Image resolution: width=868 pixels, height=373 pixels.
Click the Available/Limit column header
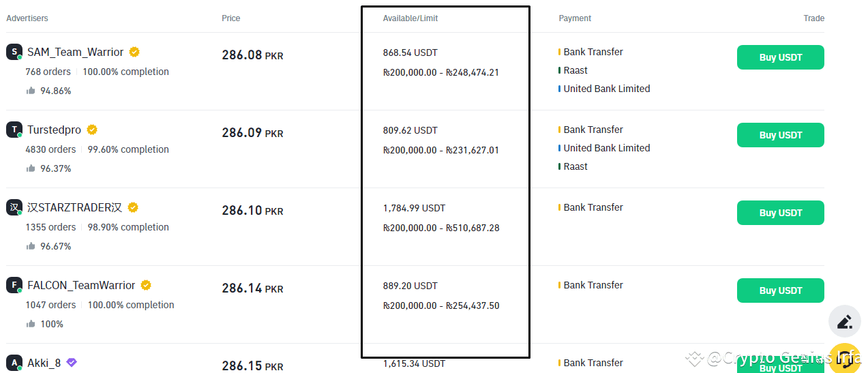tap(410, 18)
